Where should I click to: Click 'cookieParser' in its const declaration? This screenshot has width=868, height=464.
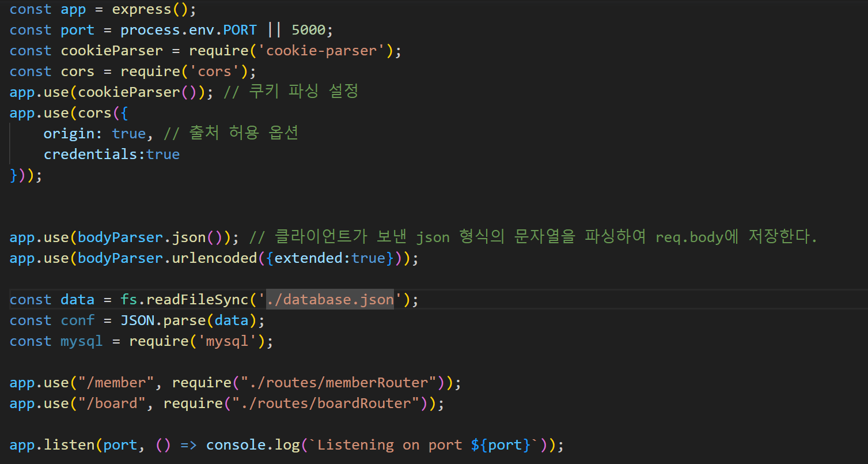click(x=112, y=51)
